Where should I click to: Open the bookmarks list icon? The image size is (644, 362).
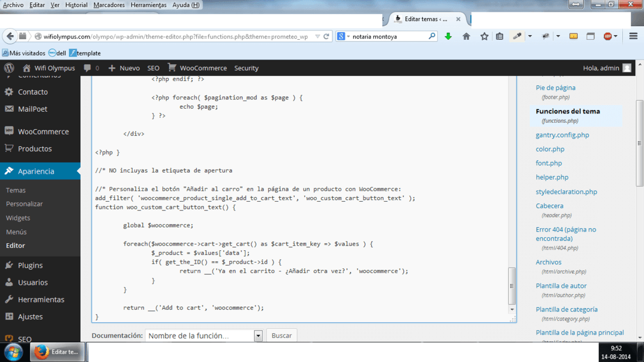click(499, 36)
